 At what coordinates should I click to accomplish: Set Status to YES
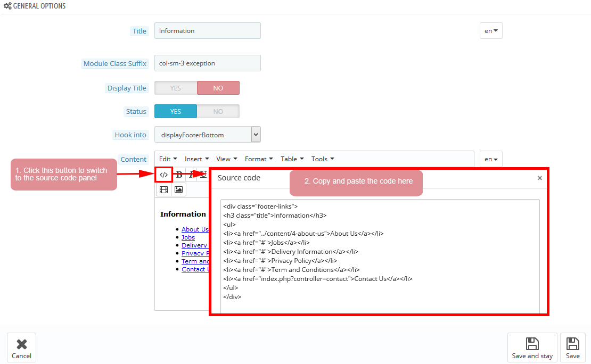(x=176, y=111)
